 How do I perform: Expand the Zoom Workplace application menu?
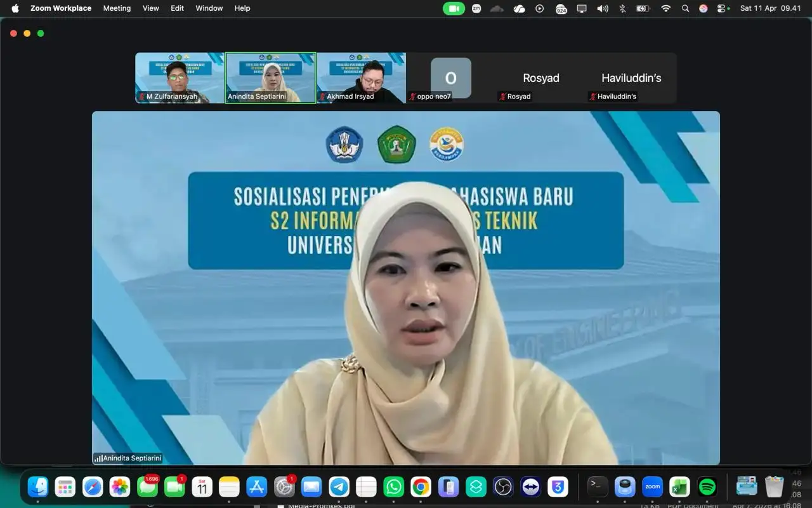tap(61, 8)
